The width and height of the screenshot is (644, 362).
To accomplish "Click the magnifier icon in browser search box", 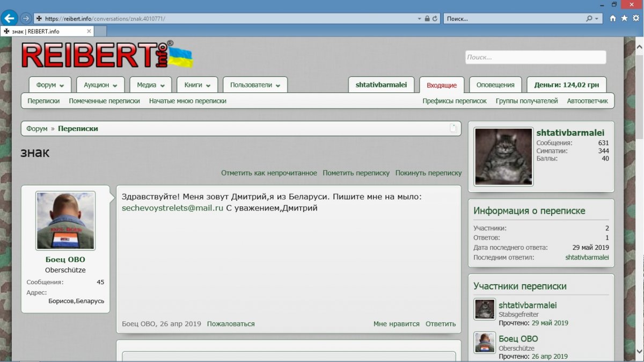I will 589,18.
